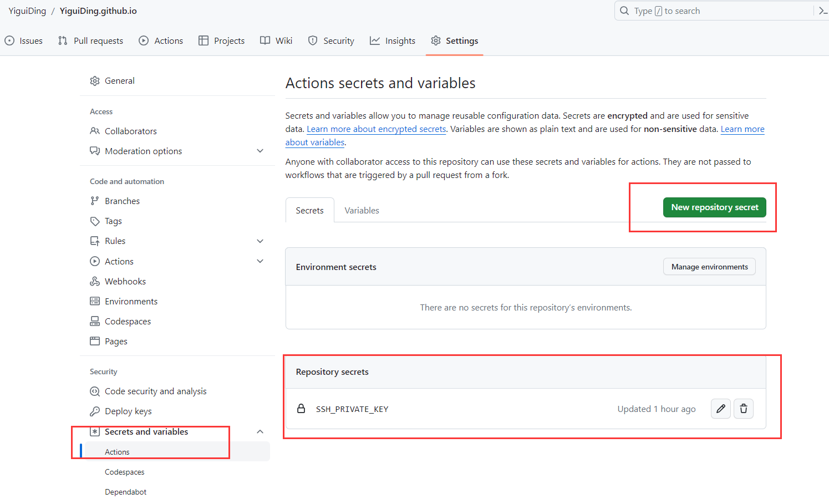
Task: Open the Insights repository tab
Action: point(393,41)
